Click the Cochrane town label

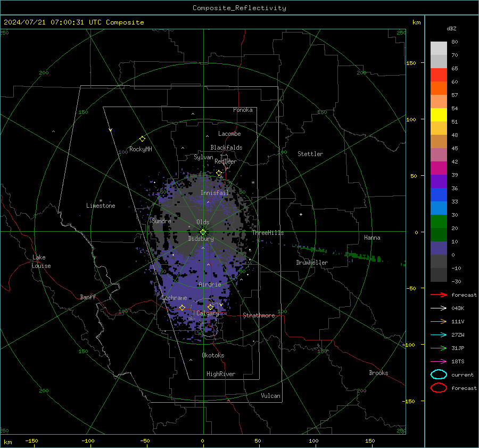(174, 298)
